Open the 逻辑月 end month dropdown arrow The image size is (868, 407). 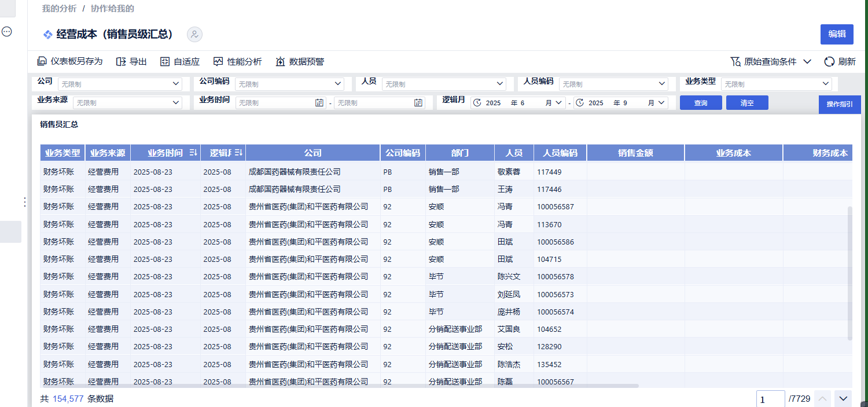(x=661, y=102)
